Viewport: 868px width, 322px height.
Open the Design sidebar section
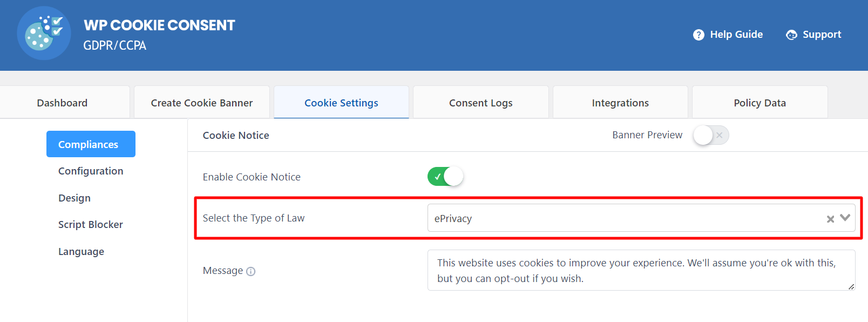click(74, 198)
